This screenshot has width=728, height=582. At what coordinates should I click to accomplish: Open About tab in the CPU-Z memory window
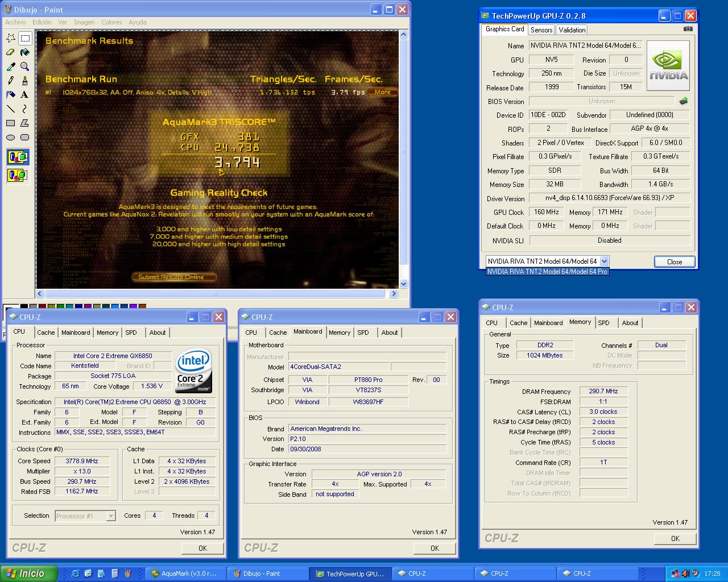(630, 323)
